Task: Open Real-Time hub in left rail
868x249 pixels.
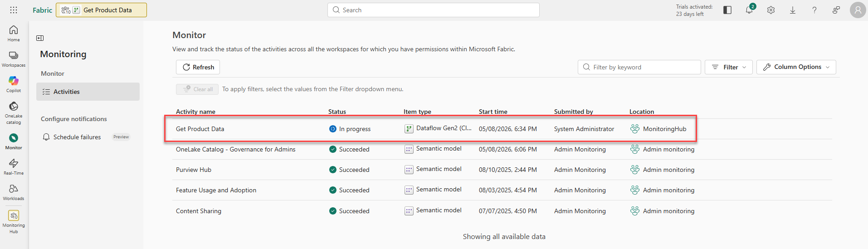Action: tap(14, 167)
